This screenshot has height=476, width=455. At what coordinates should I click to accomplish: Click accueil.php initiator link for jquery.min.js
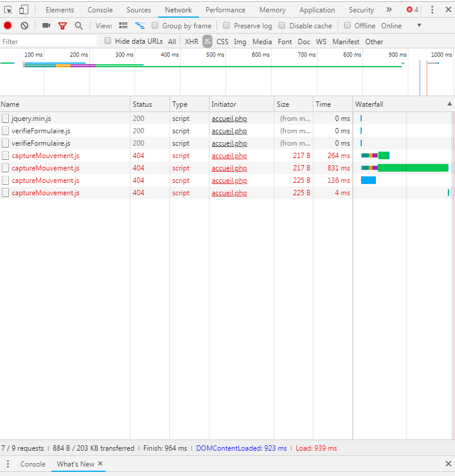[x=230, y=119]
